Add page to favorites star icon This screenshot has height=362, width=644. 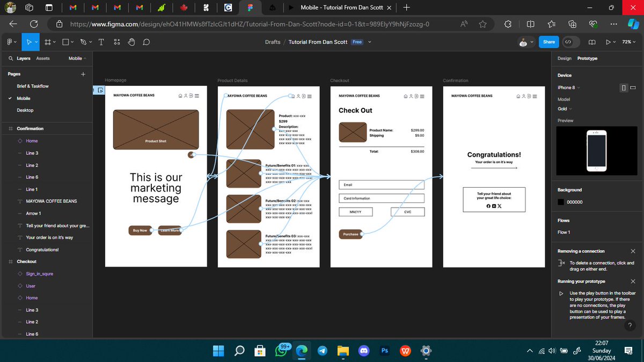[x=482, y=24]
